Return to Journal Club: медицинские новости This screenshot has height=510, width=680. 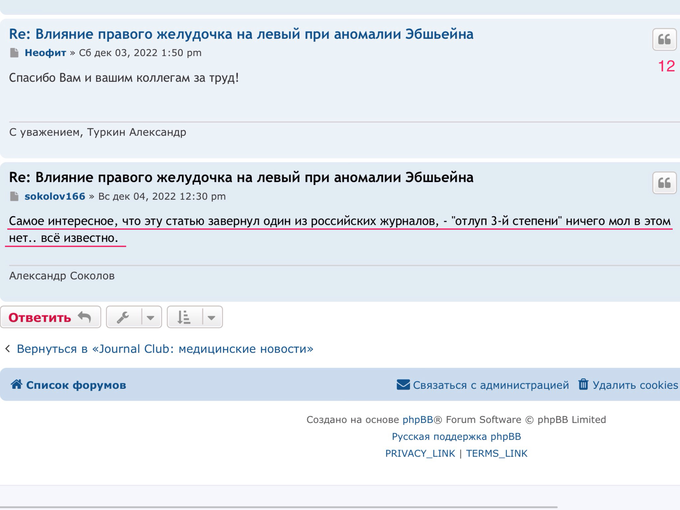coord(165,349)
